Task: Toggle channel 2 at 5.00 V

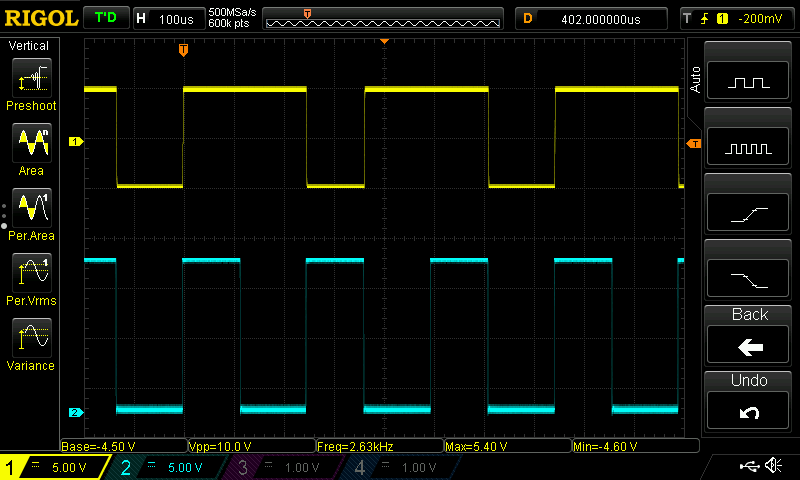Action: pos(168,467)
